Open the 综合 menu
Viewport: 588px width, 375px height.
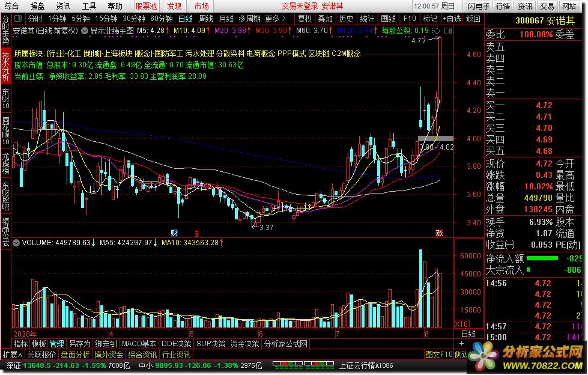(11, 6)
